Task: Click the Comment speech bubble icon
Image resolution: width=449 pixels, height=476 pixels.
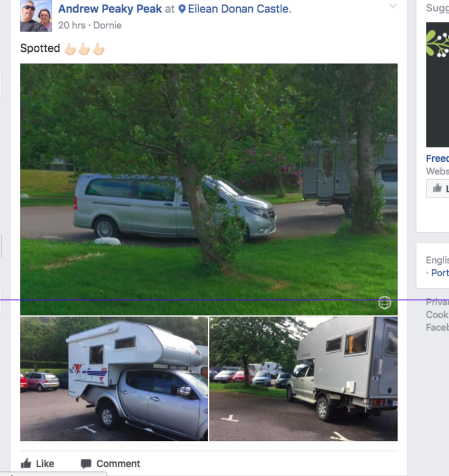Action: pos(86,464)
